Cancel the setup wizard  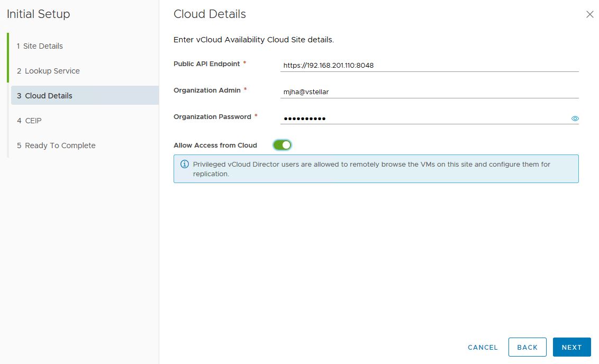tap(483, 347)
